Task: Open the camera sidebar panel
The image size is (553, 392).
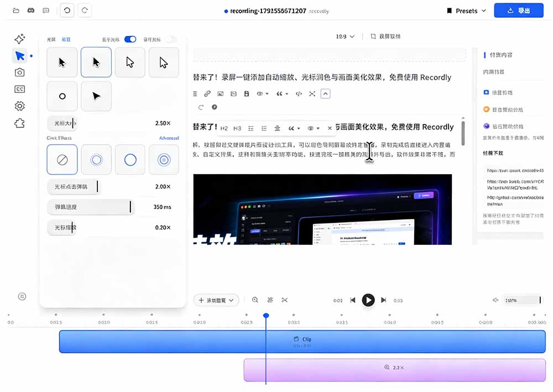Action: point(20,72)
